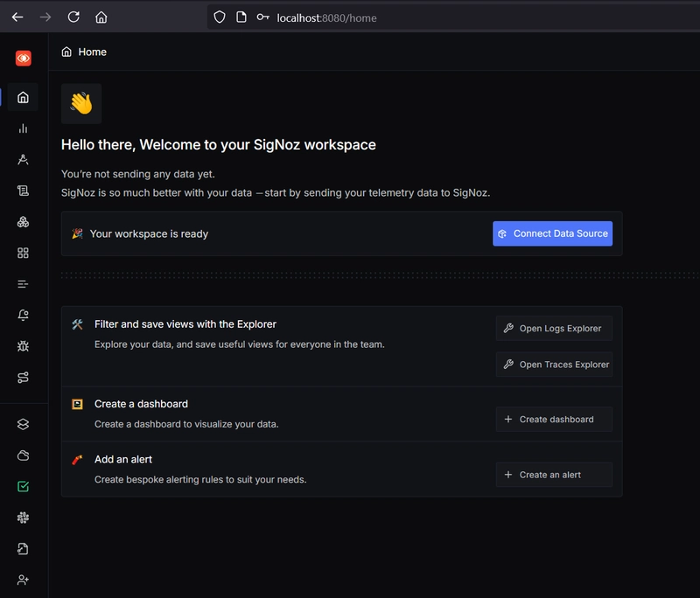Click "Your workspace is ready" text
The image size is (700, 598).
149,234
